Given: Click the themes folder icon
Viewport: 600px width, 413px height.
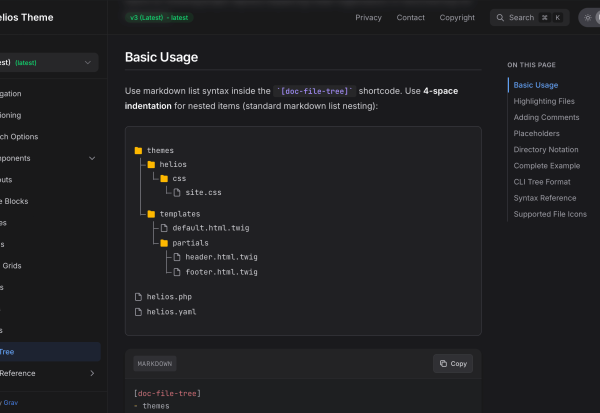Looking at the screenshot, I should pyautogui.click(x=139, y=150).
